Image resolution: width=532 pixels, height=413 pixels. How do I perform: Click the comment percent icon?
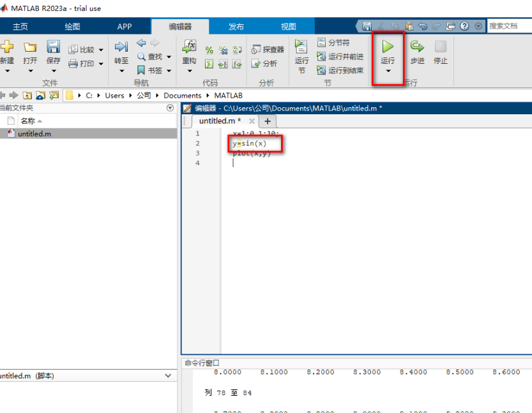coord(209,50)
